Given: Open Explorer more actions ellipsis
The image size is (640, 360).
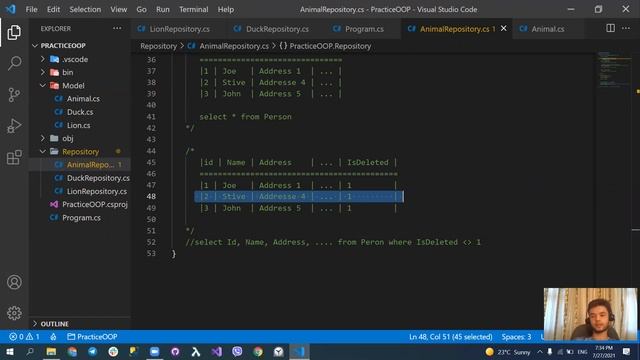Looking at the screenshot, I should point(117,29).
